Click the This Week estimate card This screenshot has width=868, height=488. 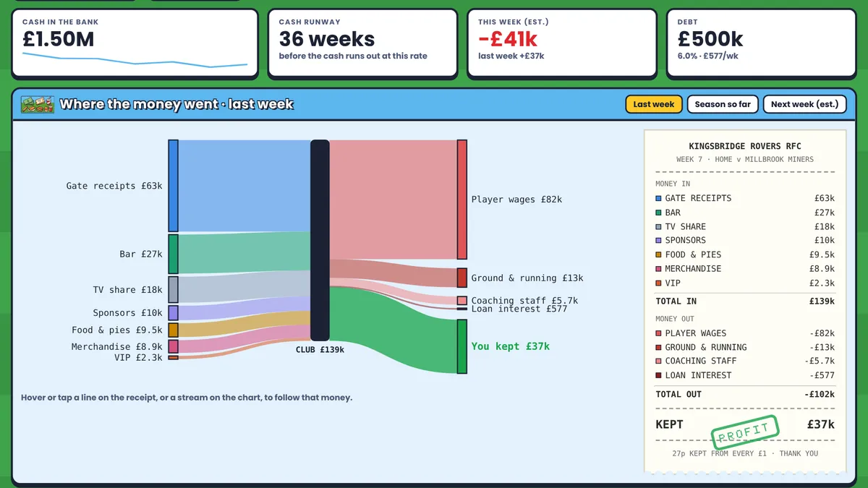point(562,43)
